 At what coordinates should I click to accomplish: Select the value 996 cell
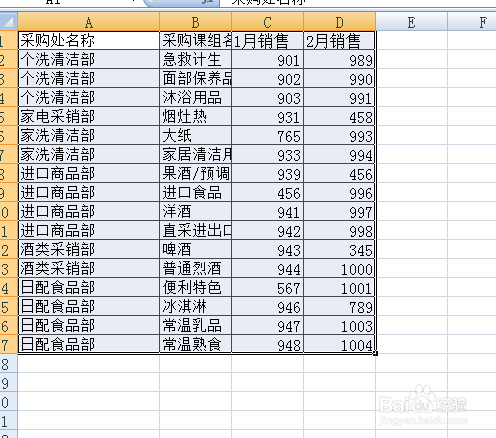click(x=339, y=193)
